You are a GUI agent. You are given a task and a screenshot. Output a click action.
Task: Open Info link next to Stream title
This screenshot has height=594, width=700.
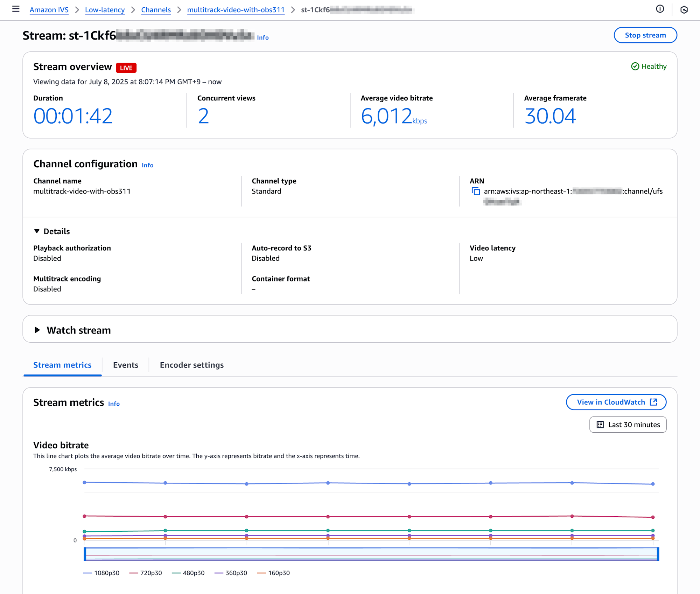263,37
